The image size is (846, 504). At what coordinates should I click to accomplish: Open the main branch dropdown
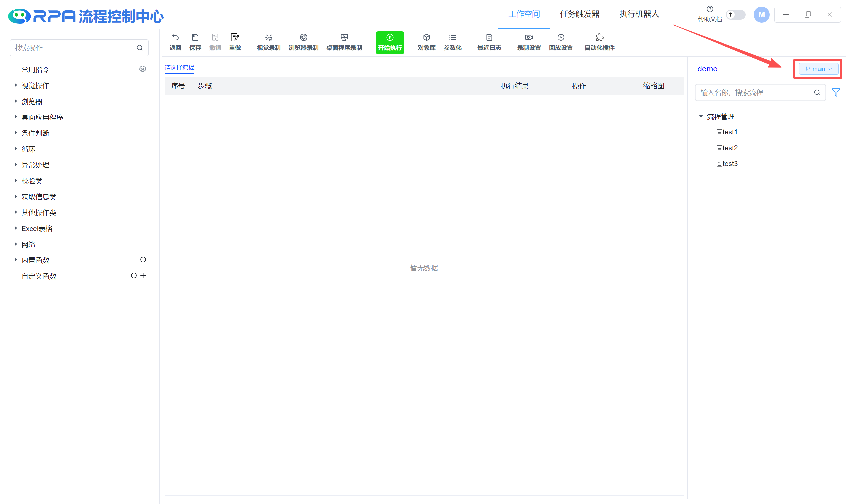818,69
